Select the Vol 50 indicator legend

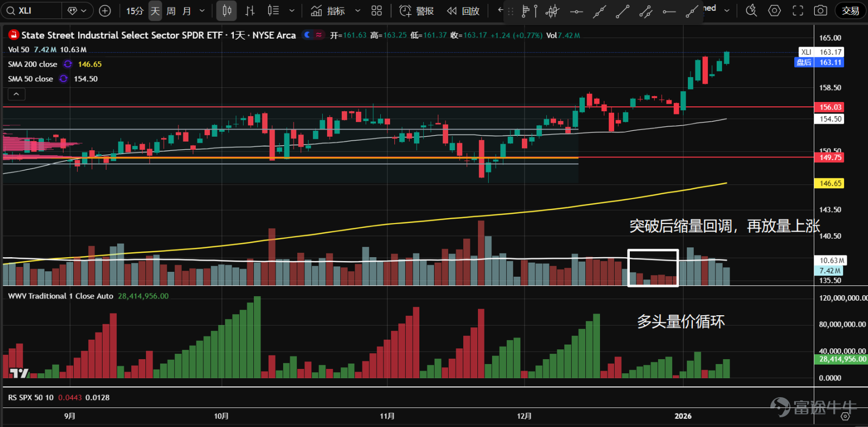click(47, 49)
